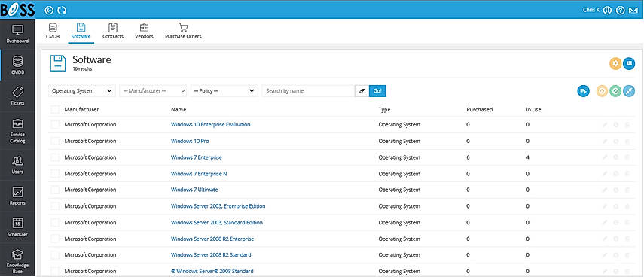The image size is (644, 277).
Task: Select the Windows 7 Enterprise N row checkbox
Action: [x=55, y=174]
